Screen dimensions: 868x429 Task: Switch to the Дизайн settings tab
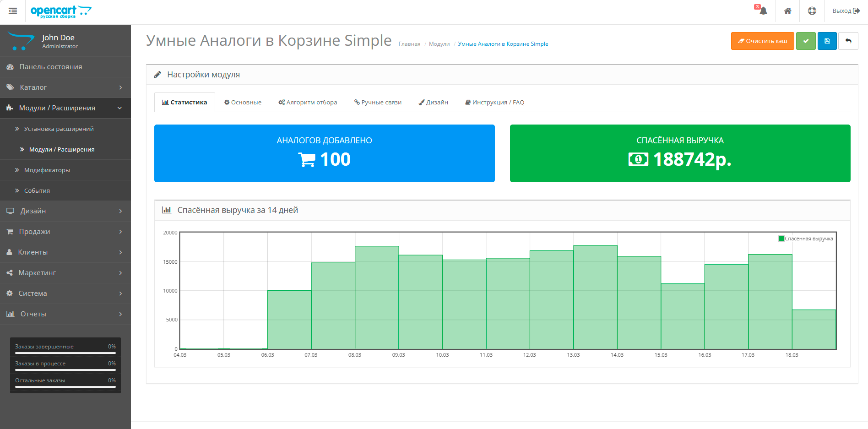(433, 103)
